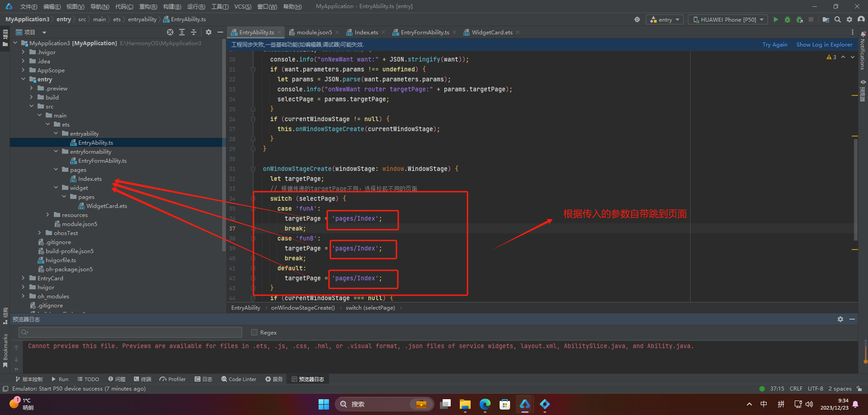Open DevEco Studio from the taskbar

pyautogui.click(x=525, y=404)
